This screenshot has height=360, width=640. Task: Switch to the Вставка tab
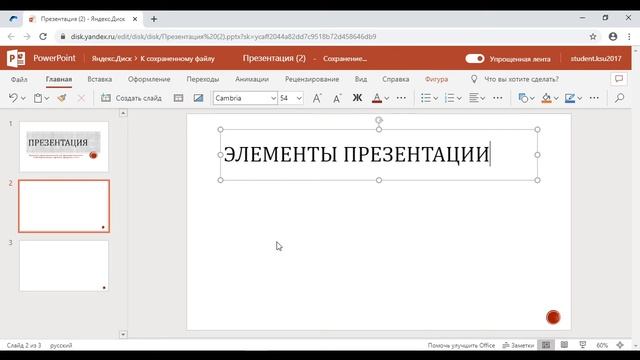tap(100, 79)
